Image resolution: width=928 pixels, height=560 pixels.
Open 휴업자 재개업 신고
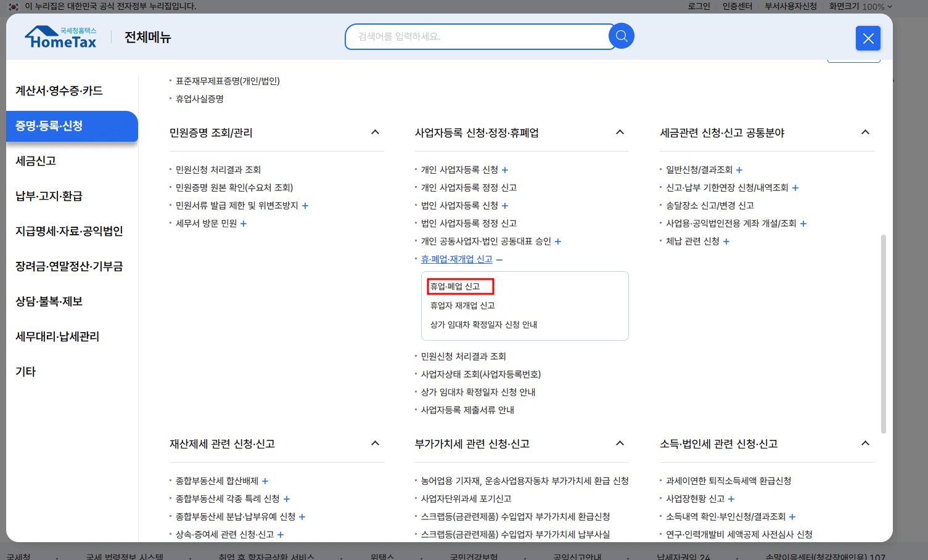click(x=461, y=305)
